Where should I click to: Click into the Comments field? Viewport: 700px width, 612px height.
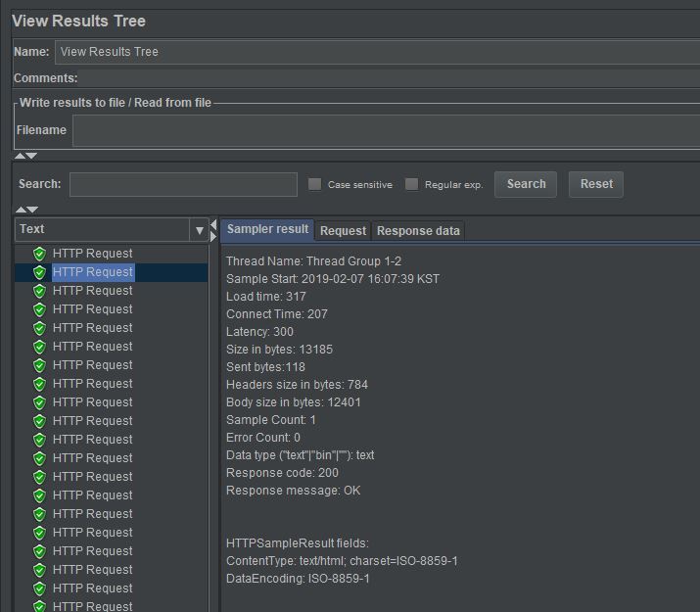[389, 78]
